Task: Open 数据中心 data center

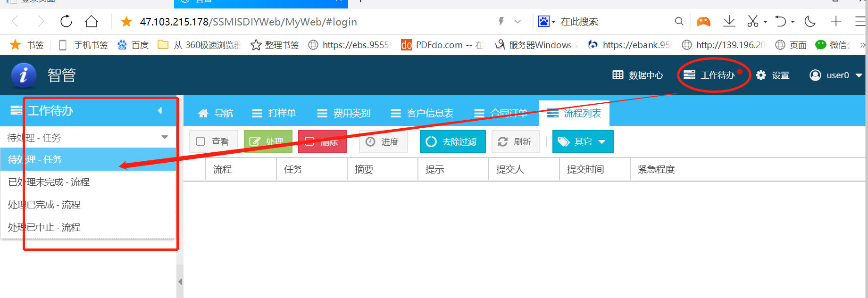Action: [638, 75]
